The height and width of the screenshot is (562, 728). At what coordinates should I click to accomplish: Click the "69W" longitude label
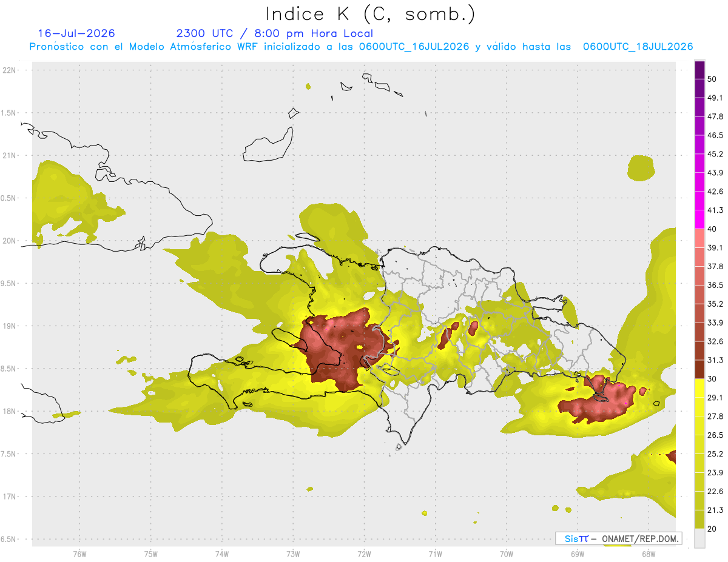[x=578, y=555]
